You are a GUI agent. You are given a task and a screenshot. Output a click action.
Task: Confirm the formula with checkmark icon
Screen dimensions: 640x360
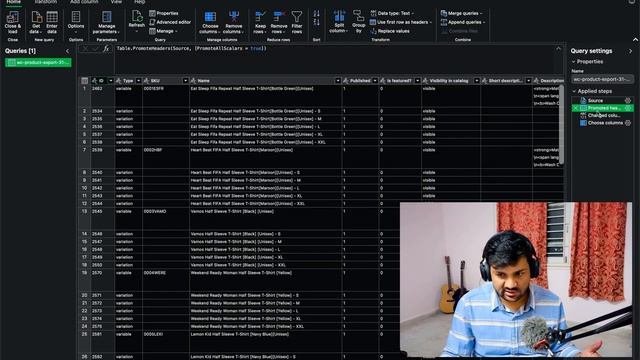(96, 49)
